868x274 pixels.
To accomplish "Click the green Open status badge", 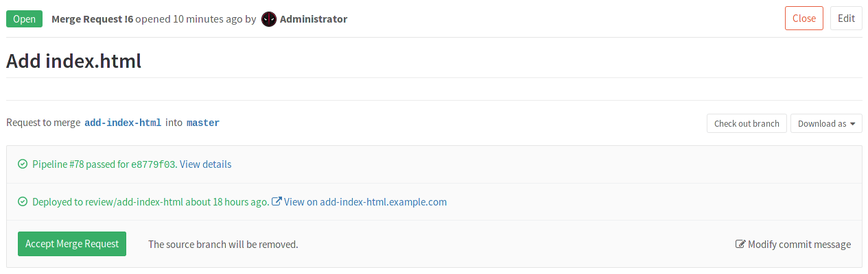I will pos(24,19).
